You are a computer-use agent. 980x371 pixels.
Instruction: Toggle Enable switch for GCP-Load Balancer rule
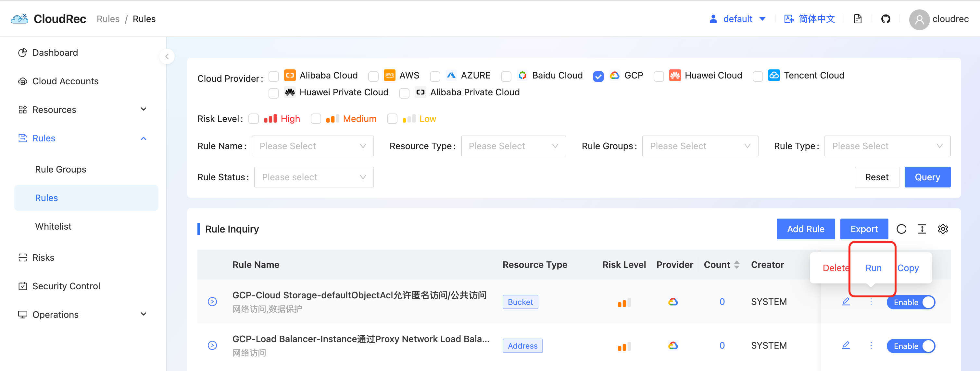click(x=911, y=346)
